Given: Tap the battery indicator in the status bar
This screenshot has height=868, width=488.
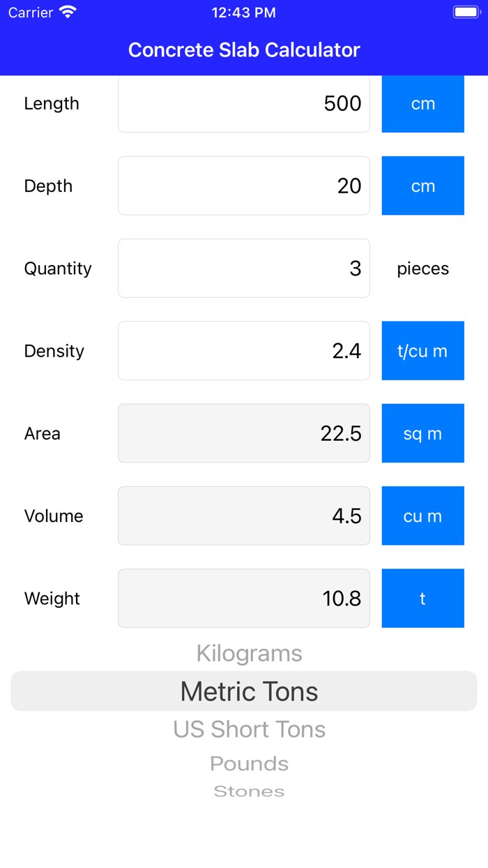Looking at the screenshot, I should tap(466, 11).
